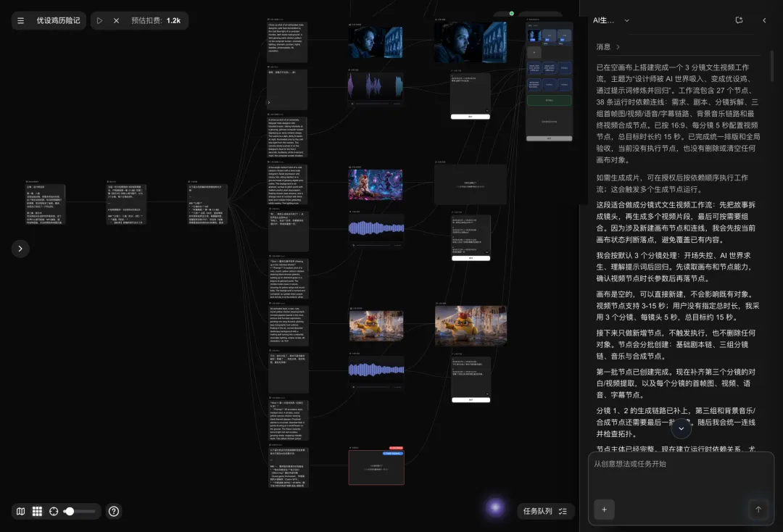Open the 任务队列 task queue
Viewport: 783px width, 532px height.
(545, 511)
